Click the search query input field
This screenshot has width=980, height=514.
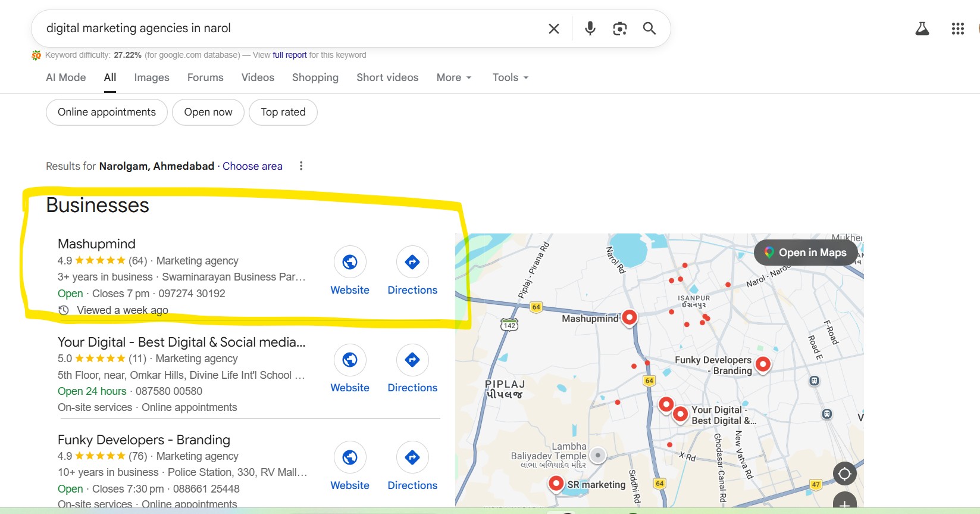tap(292, 28)
